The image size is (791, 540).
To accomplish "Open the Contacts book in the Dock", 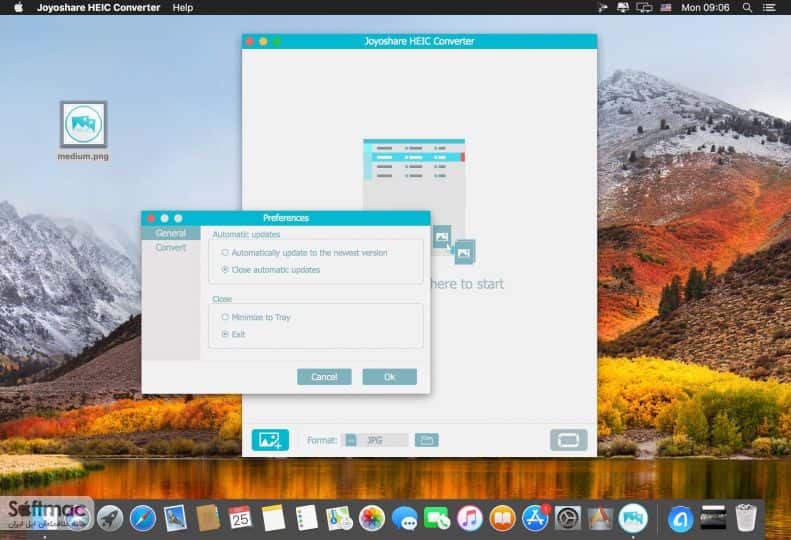I will pyautogui.click(x=207, y=518).
